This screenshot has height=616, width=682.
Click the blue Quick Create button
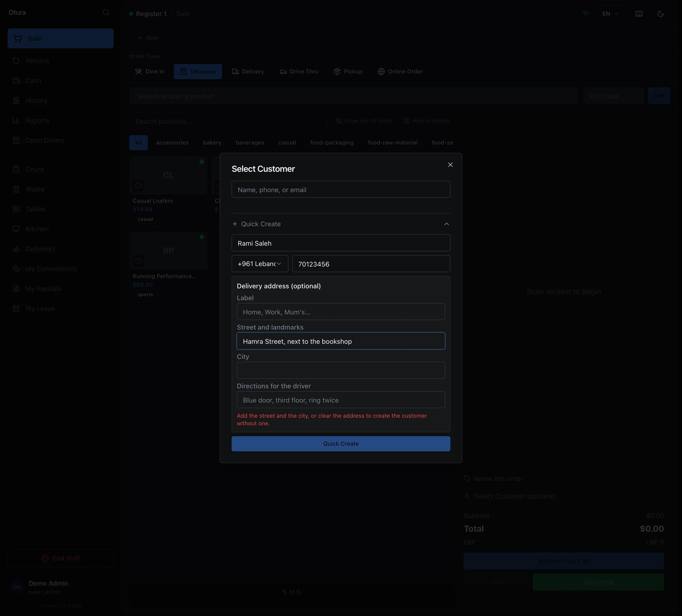(341, 443)
